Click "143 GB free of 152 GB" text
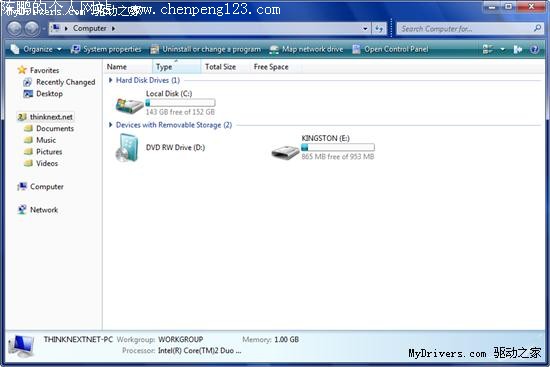 pyautogui.click(x=180, y=112)
